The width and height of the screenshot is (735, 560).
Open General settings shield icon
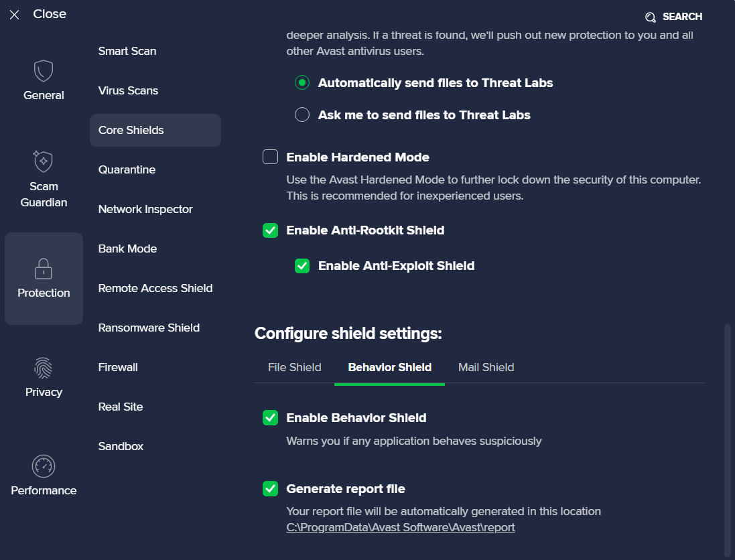click(44, 71)
